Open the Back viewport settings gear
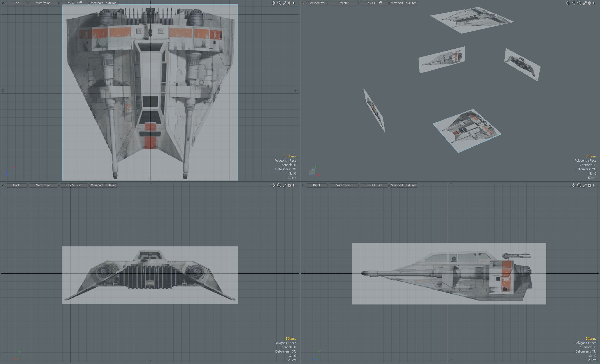The image size is (600, 364). (289, 185)
